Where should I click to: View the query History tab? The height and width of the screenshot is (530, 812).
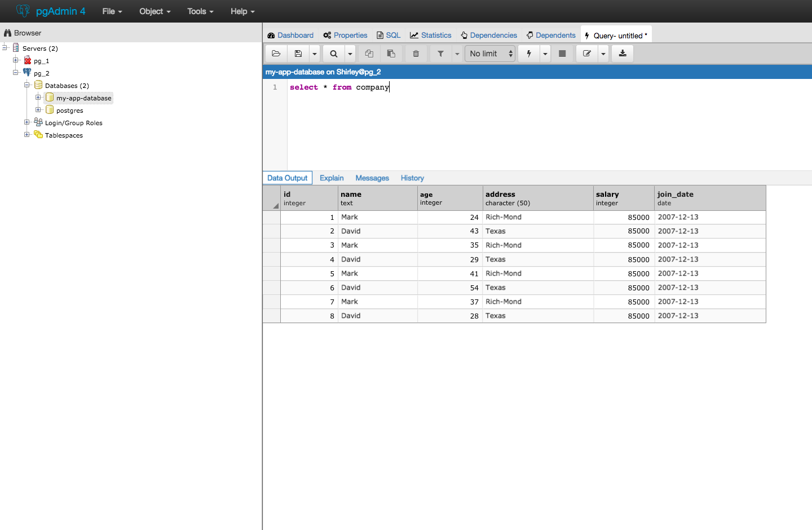[x=412, y=178]
